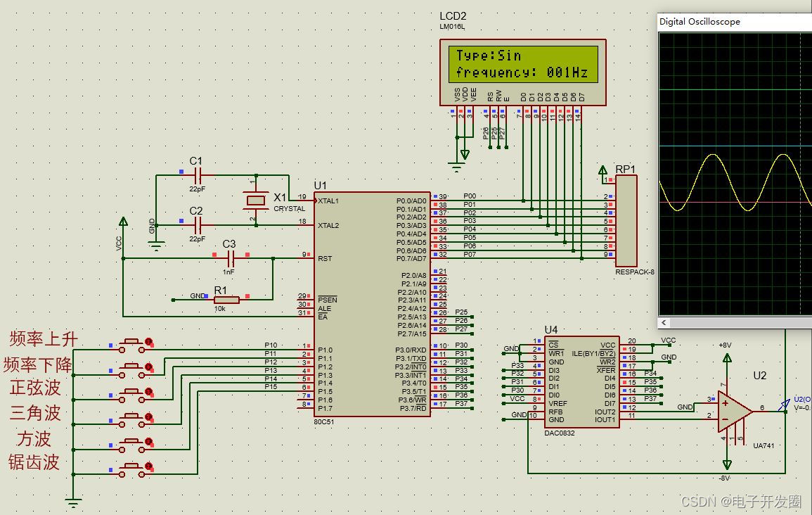Viewport: 812px width, 515px height.
Task: Click the P00 net label
Action: (470, 196)
